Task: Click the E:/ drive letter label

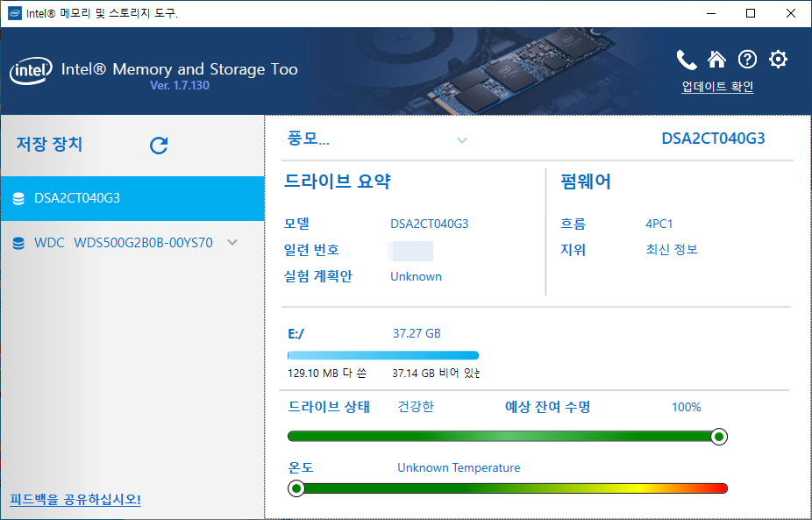Action: pos(296,334)
